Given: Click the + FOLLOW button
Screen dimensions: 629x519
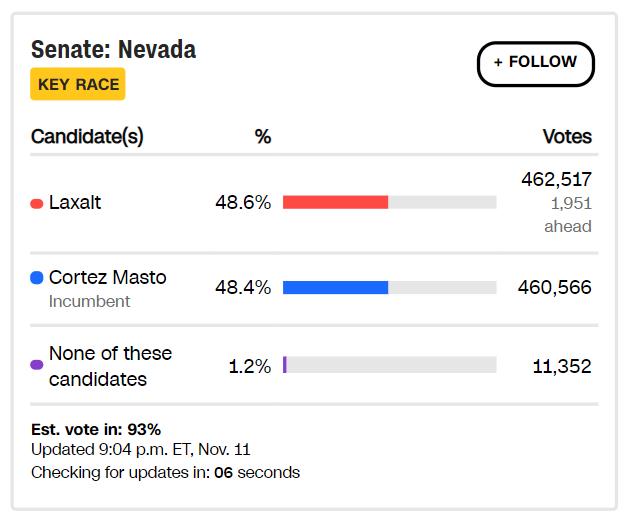Looking at the screenshot, I should (535, 63).
